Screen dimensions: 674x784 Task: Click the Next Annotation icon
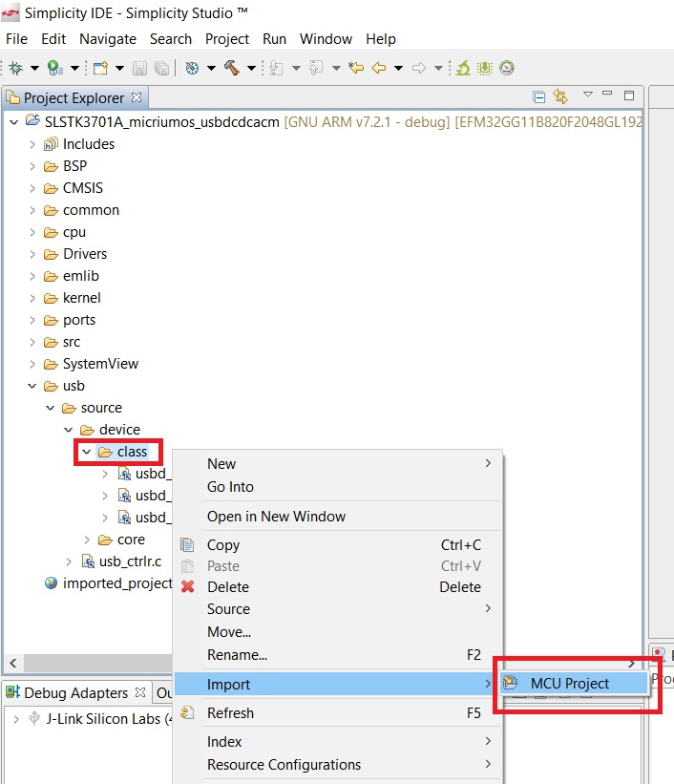(277, 68)
